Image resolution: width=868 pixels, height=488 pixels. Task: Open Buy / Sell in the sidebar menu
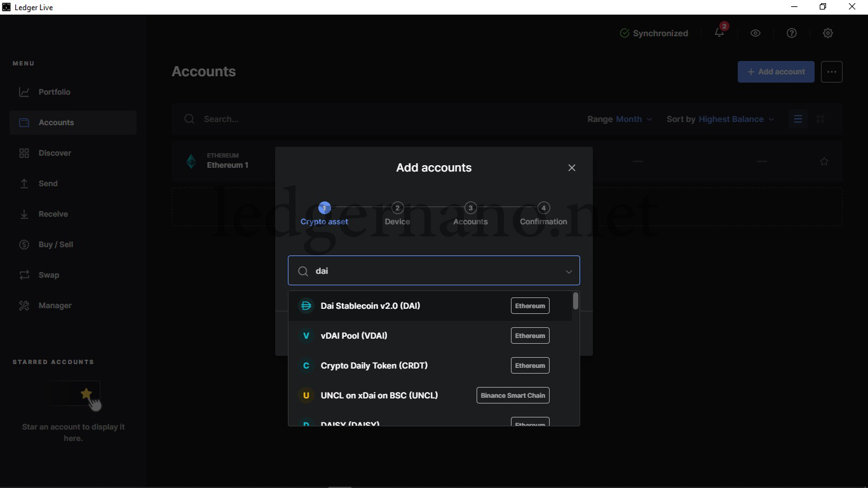(73, 245)
